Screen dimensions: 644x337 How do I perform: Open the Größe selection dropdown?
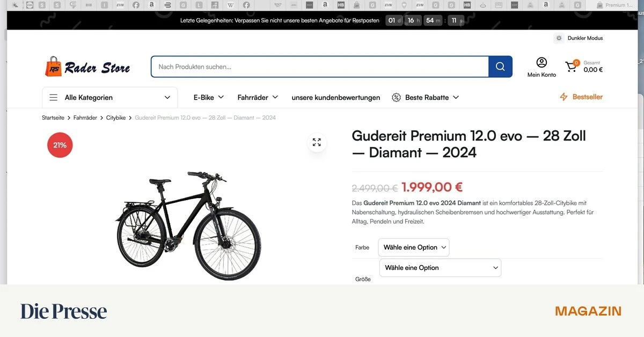(x=440, y=267)
